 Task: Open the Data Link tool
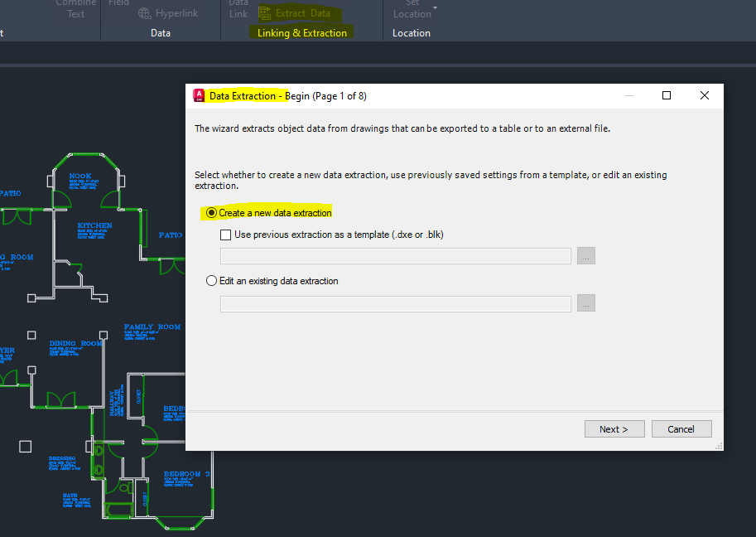pyautogui.click(x=238, y=8)
